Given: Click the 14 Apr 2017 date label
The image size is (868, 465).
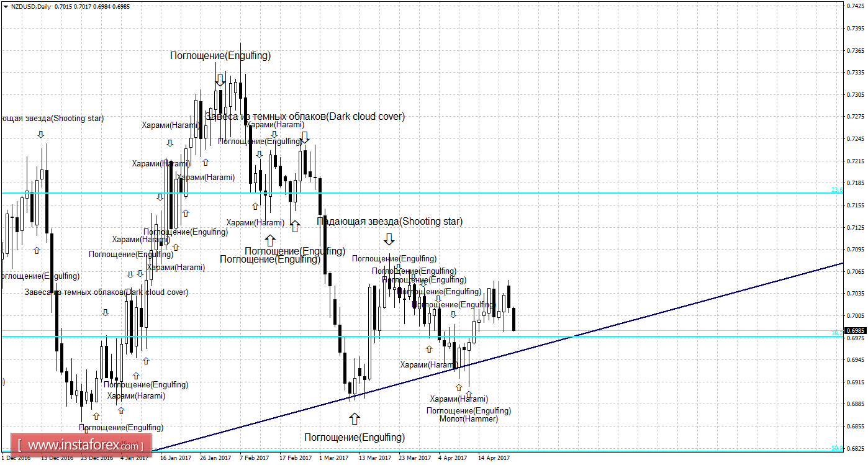Looking at the screenshot, I should click(x=494, y=458).
